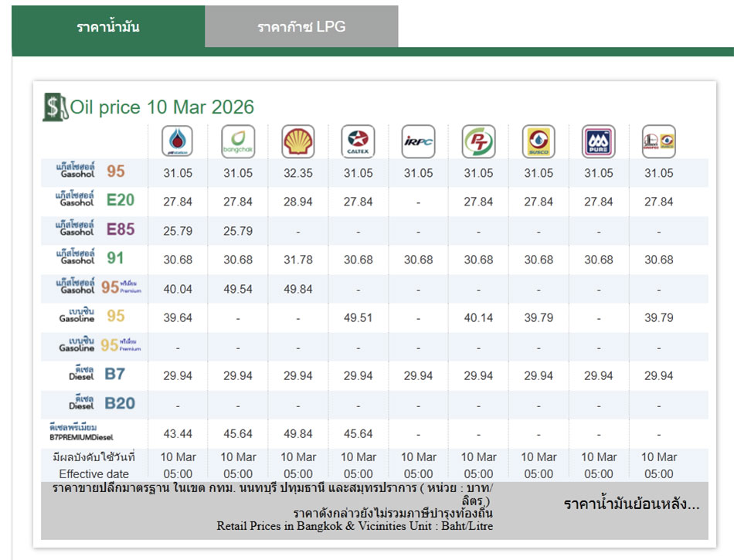This screenshot has height=560, width=734.
Task: Select the Caltex star logo
Action: 358,141
